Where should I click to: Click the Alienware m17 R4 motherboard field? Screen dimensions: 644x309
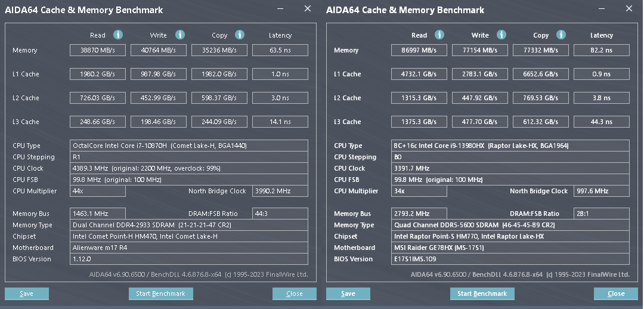189,248
